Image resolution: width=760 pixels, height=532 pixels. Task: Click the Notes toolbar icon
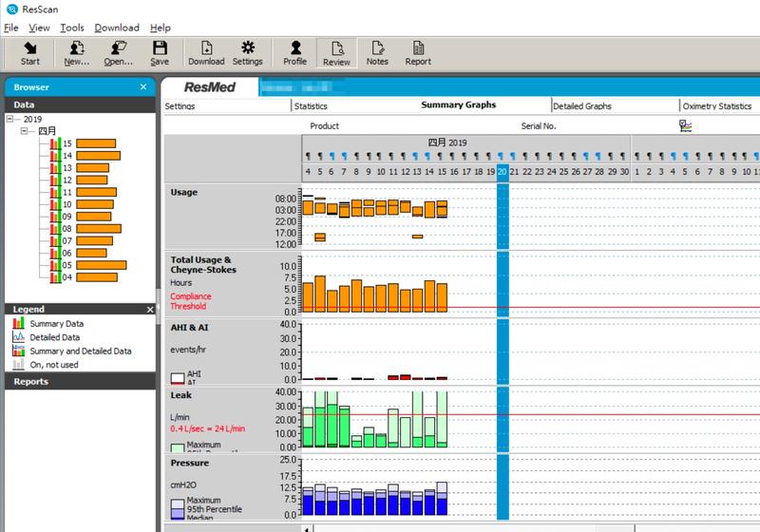click(377, 53)
